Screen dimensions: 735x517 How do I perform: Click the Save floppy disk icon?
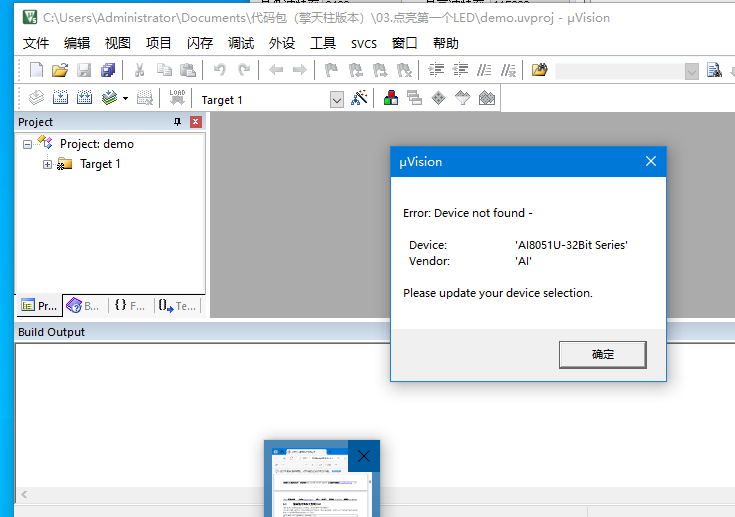(84, 70)
